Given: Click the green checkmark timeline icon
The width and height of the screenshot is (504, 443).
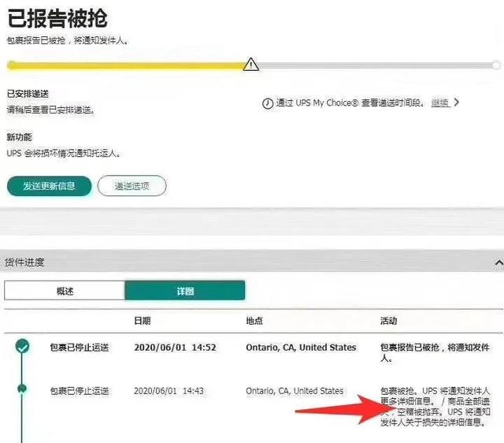Looking at the screenshot, I should [x=23, y=346].
